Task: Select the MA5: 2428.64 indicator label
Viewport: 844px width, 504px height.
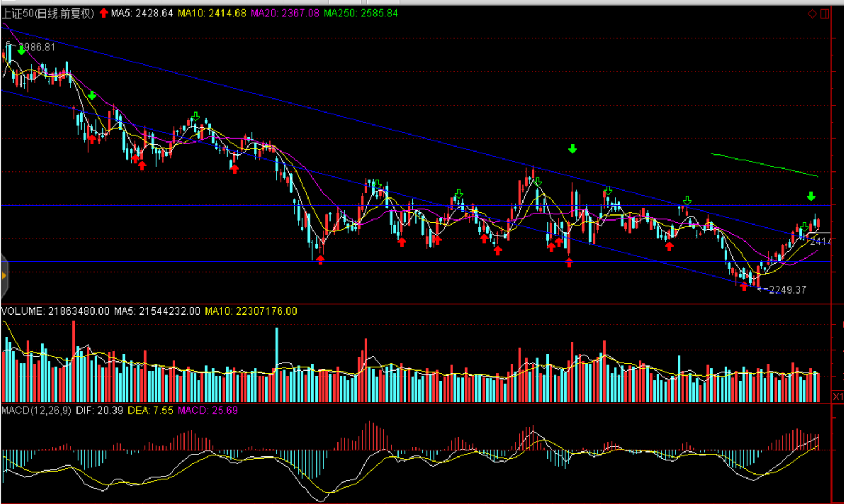Action: (x=142, y=13)
